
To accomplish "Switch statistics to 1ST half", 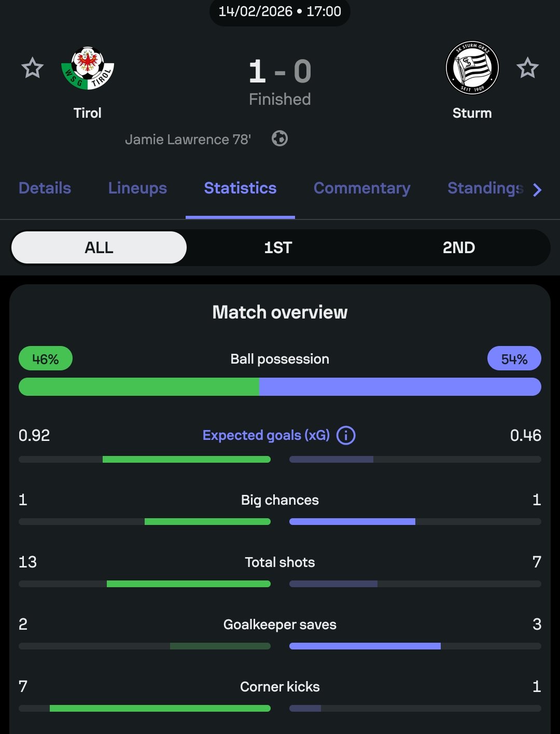I will pyautogui.click(x=278, y=247).
